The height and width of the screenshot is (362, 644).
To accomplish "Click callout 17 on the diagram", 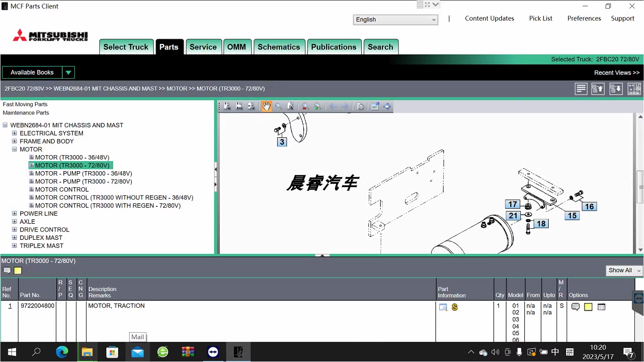I will (x=513, y=205).
